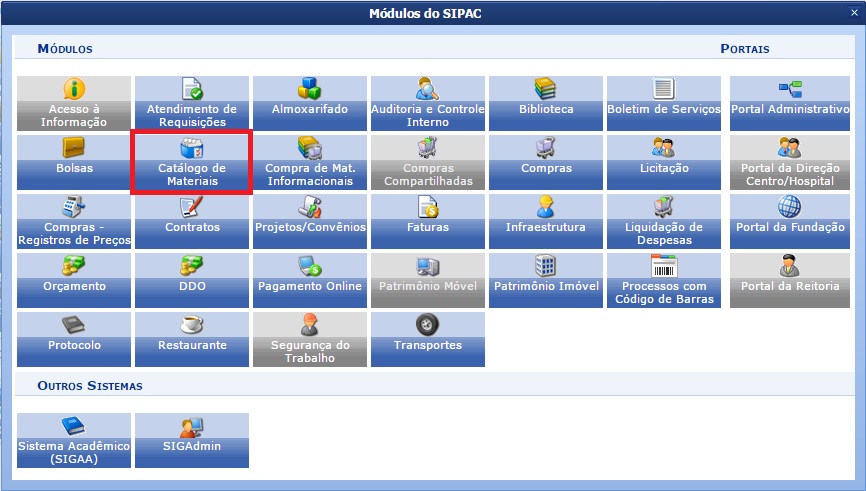Image resolution: width=866 pixels, height=491 pixels.
Task: Open the Boletim de Serviços module
Action: [664, 103]
